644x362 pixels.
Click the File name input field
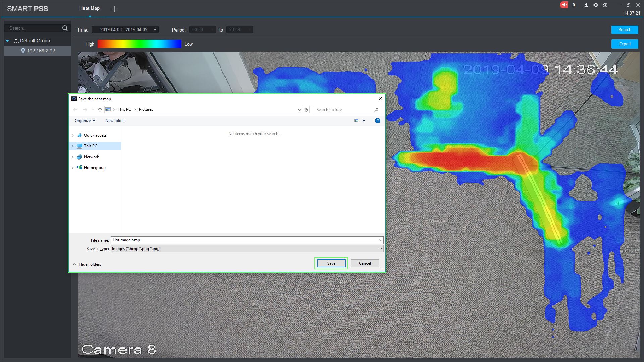[244, 240]
